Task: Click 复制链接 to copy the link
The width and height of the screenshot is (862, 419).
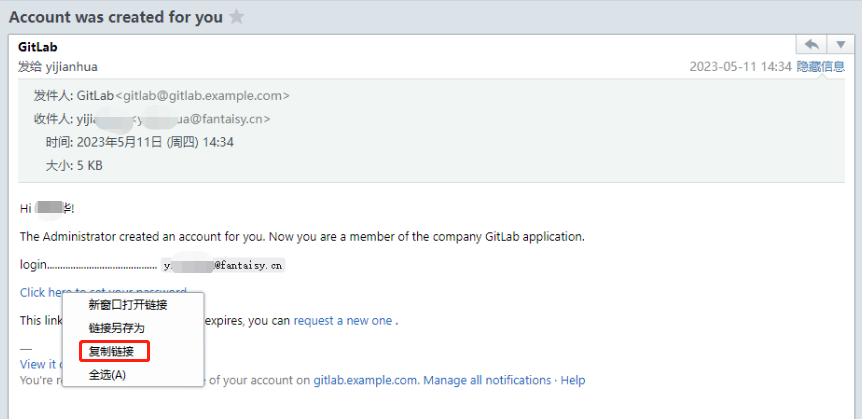Action: pos(112,351)
